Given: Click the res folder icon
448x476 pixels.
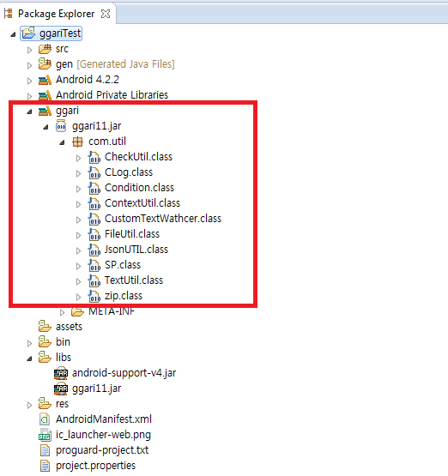Looking at the screenshot, I should point(45,403).
